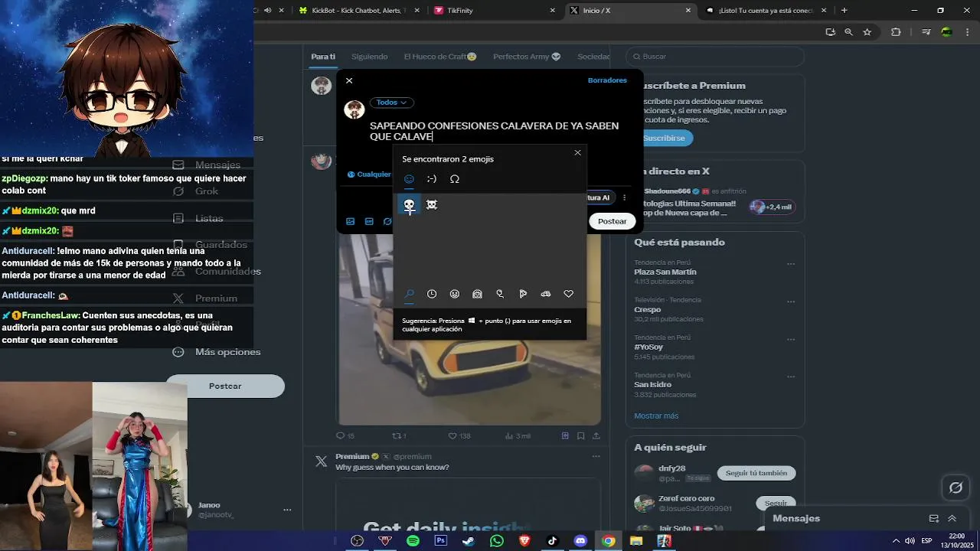Open food and plants emoji category
Viewport: 980px width, 551px height.
523,294
